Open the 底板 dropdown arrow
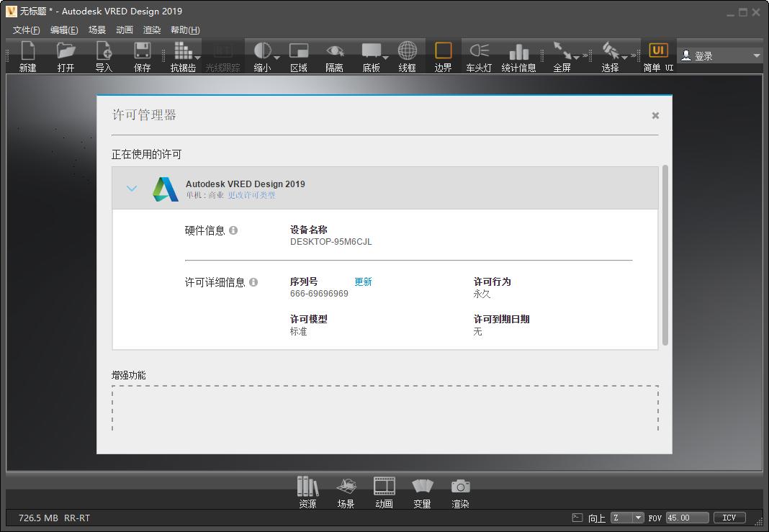 click(385, 58)
